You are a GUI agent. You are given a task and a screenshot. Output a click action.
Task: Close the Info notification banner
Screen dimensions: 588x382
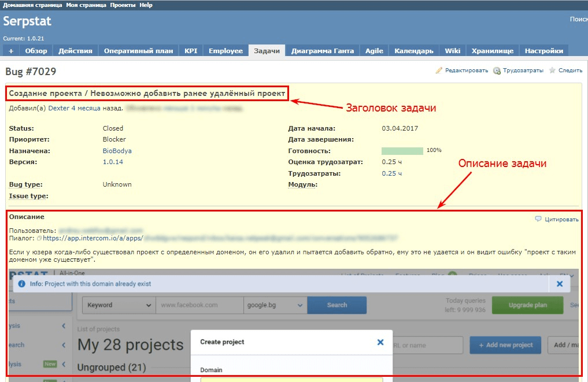click(560, 284)
